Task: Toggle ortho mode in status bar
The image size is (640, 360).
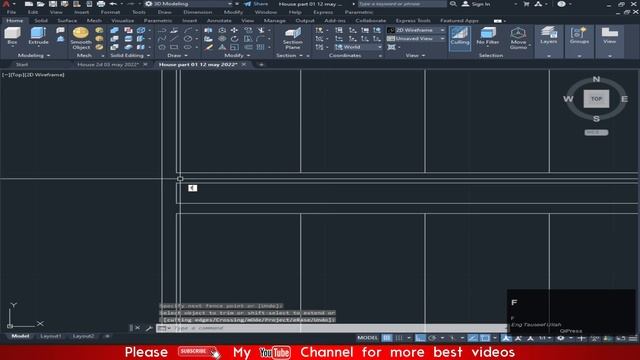Action: tap(420, 338)
